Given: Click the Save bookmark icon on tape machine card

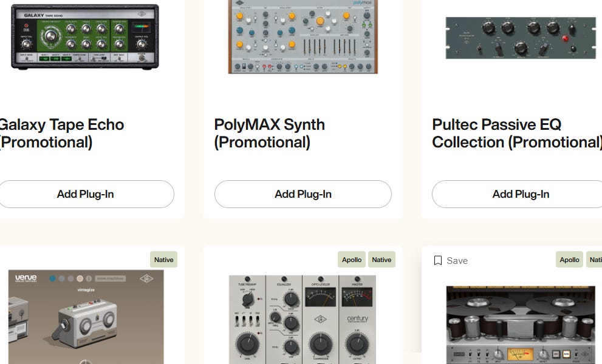Looking at the screenshot, I should pos(437,260).
